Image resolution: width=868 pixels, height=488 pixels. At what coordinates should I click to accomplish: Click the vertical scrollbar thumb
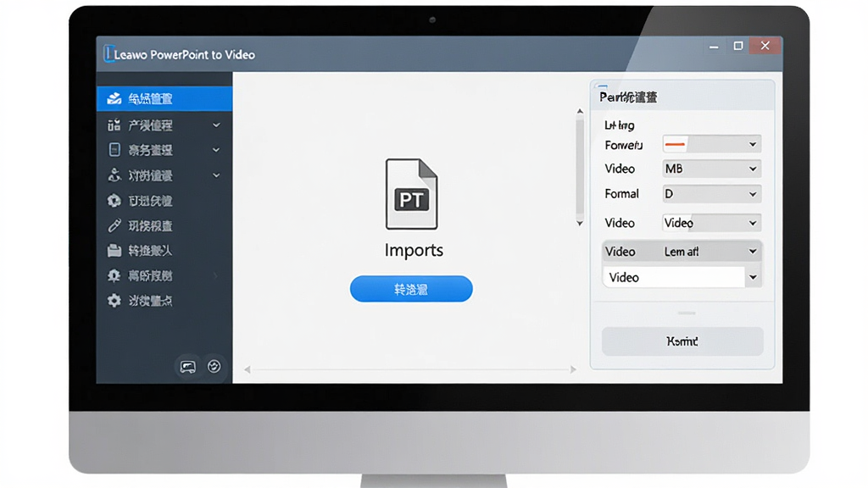(580, 166)
